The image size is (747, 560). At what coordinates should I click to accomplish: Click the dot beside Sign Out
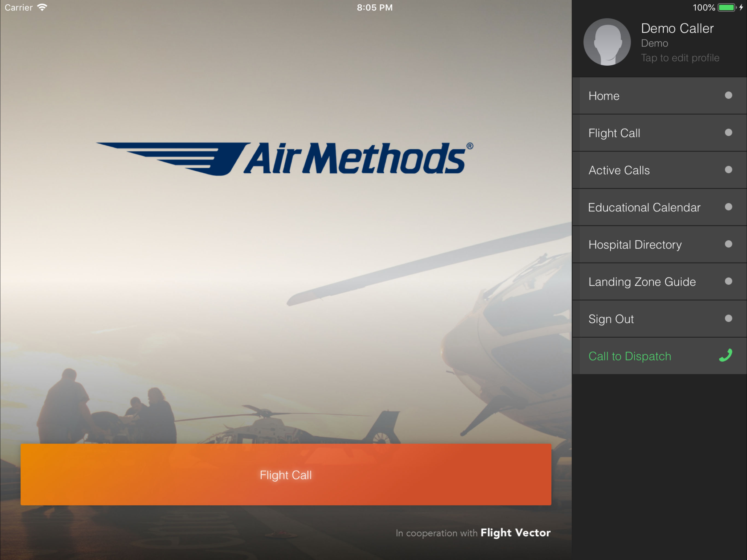click(x=728, y=318)
